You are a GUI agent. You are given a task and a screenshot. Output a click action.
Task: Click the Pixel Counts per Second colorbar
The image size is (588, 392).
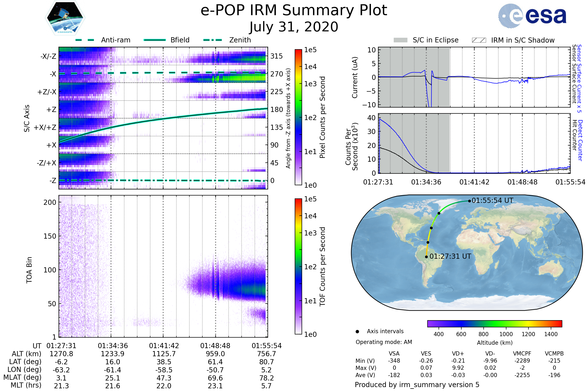[298, 117]
